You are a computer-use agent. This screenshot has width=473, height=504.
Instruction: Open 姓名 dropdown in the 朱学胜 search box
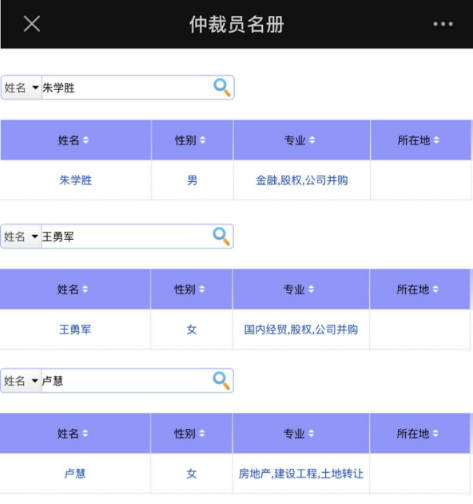(x=21, y=88)
